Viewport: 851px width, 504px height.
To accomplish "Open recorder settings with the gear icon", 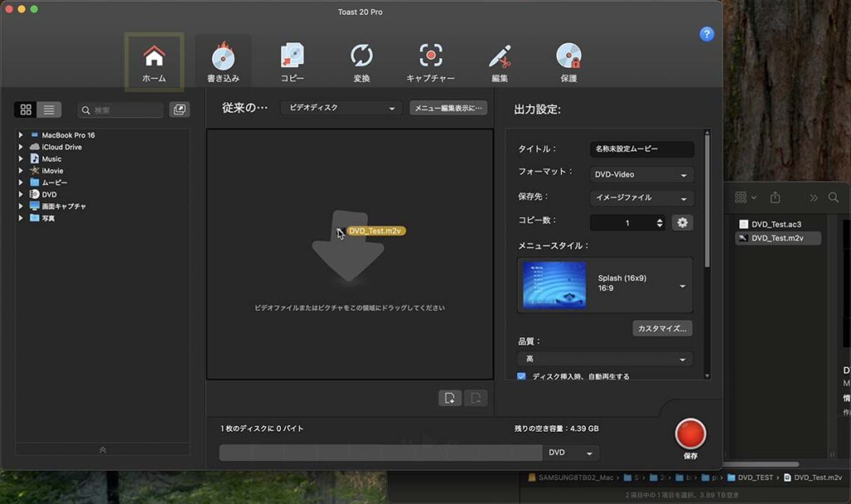I will 682,223.
